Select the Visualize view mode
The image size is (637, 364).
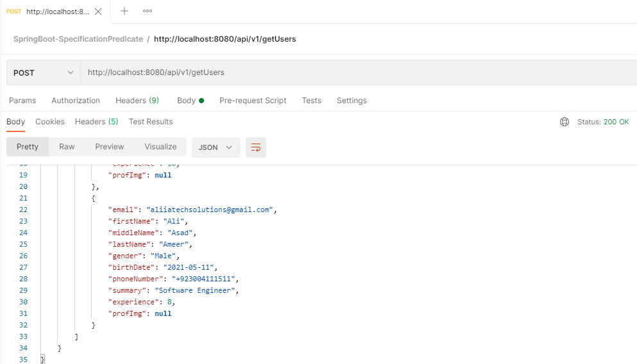tap(160, 147)
